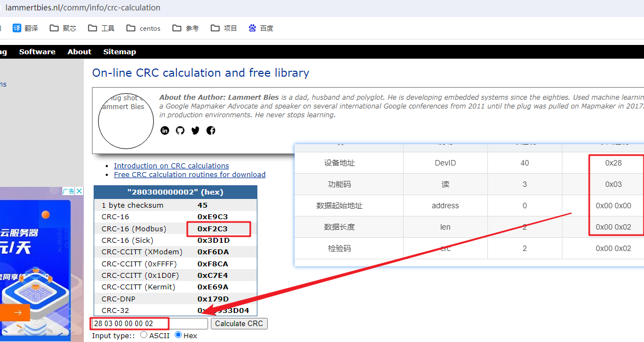Select the Hex input type radio button
644x342 pixels.
[x=179, y=334]
